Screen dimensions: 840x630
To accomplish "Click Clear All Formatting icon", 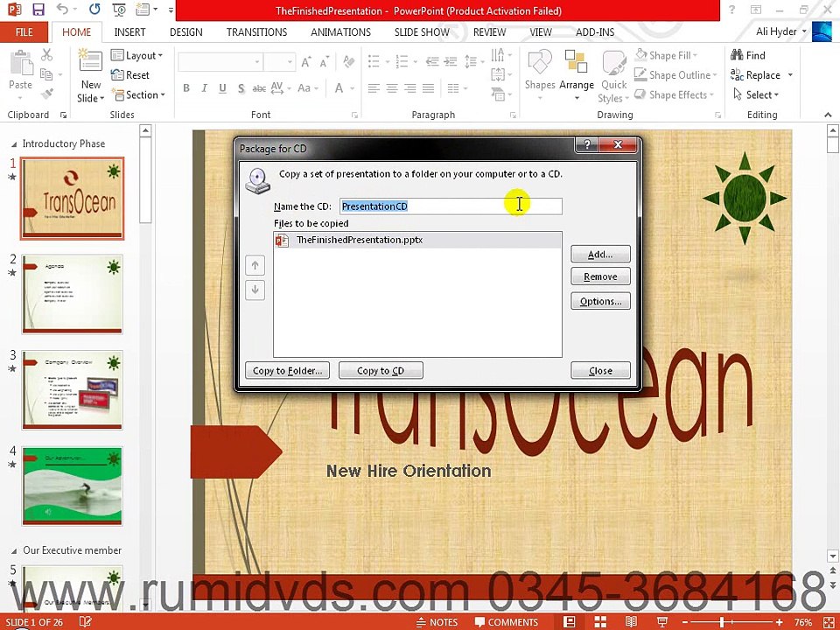I will (349, 62).
